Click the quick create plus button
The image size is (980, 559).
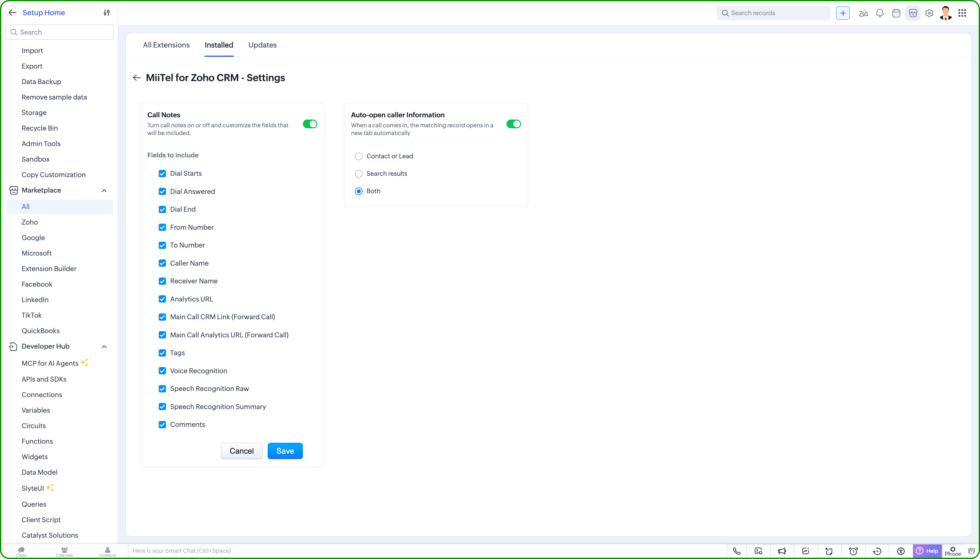pos(843,13)
